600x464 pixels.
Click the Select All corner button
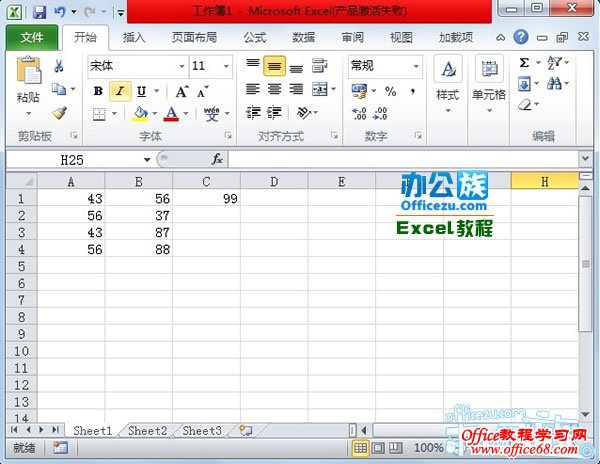(22, 181)
